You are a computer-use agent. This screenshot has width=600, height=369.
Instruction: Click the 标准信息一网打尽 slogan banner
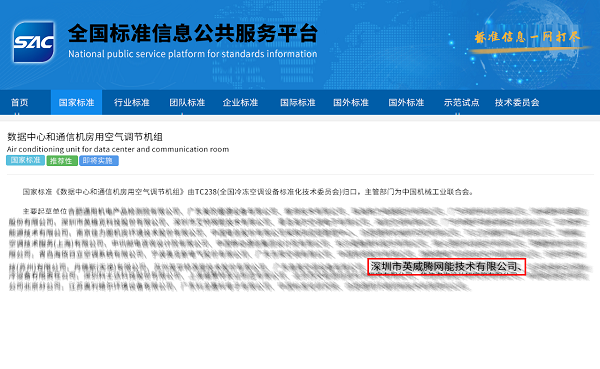click(x=527, y=37)
